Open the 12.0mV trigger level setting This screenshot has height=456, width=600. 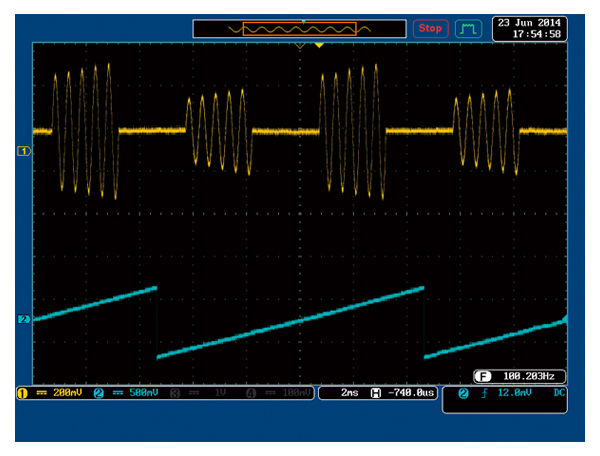[515, 393]
